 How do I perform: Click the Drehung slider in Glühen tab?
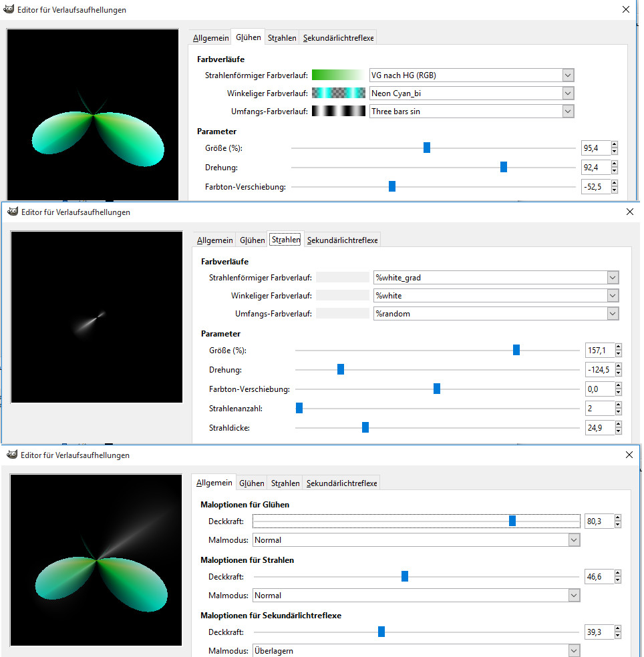(x=504, y=167)
